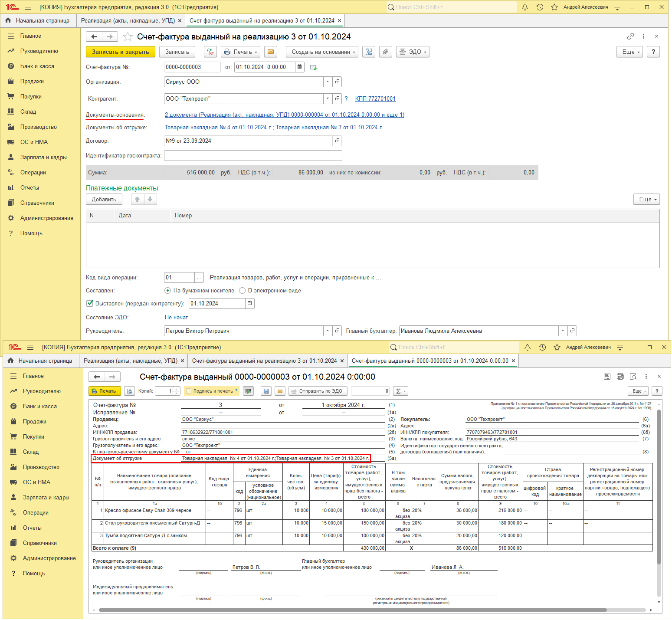Screen dimensions: 672x620
Task: Click print preview magnifier icon beside Печать
Action: tap(129, 391)
